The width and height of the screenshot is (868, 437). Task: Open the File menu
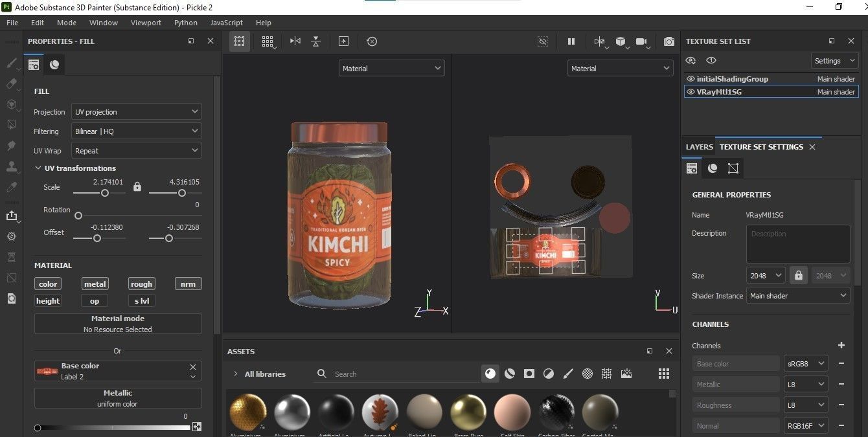pos(12,23)
